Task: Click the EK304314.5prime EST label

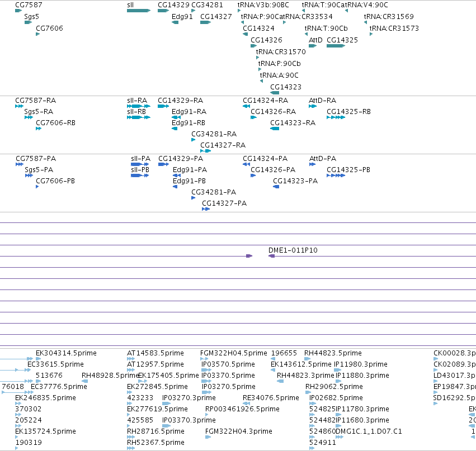Action: coord(66,353)
